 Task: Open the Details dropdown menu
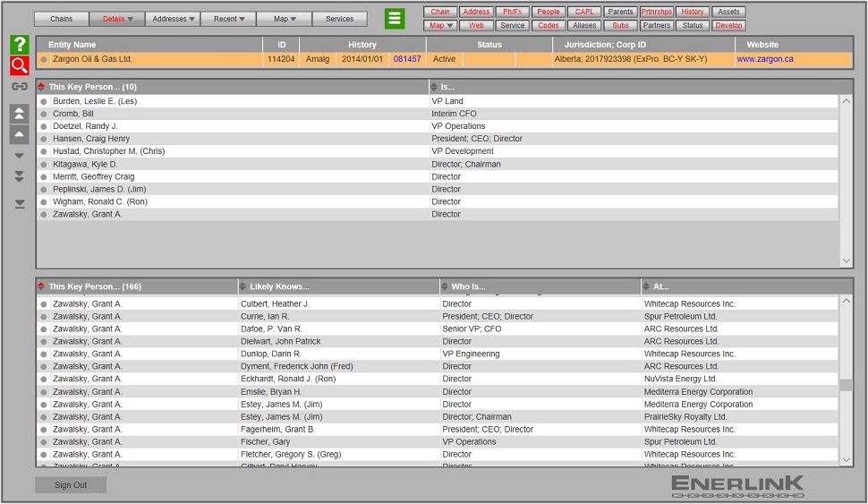[117, 19]
